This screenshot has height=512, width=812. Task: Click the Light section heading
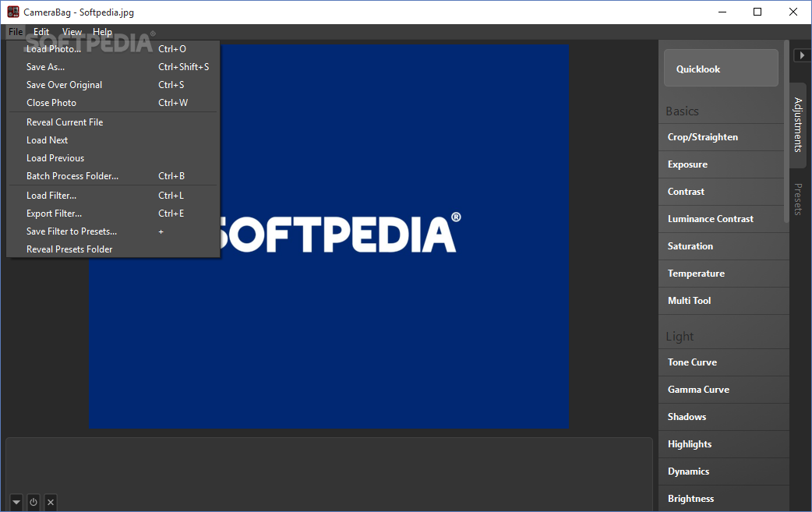pyautogui.click(x=680, y=337)
